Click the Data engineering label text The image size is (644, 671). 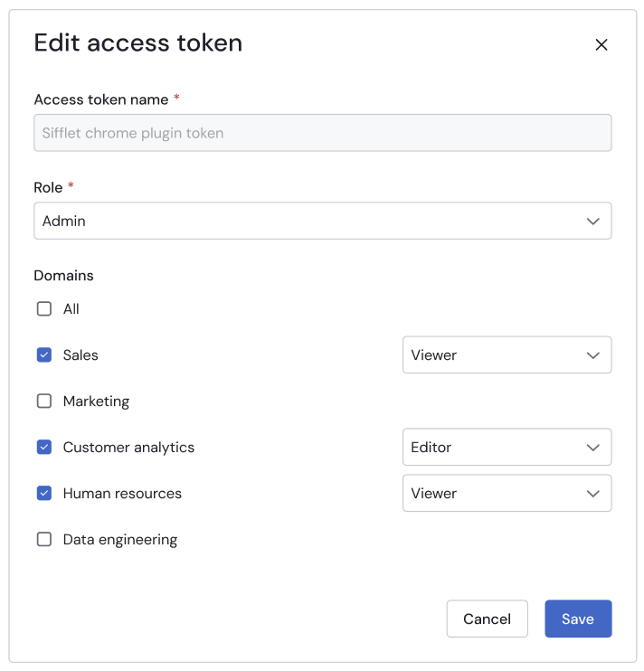(120, 540)
